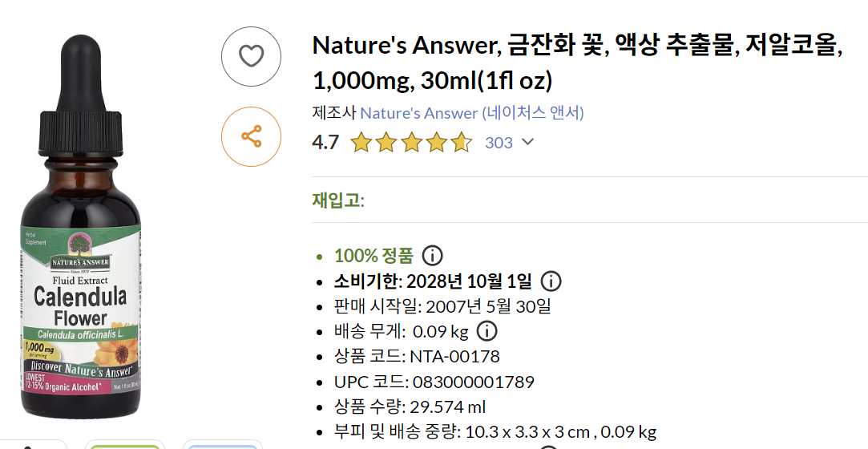Show info for 배송 무게 0.09 kg
This screenshot has width=868, height=449.
click(486, 331)
